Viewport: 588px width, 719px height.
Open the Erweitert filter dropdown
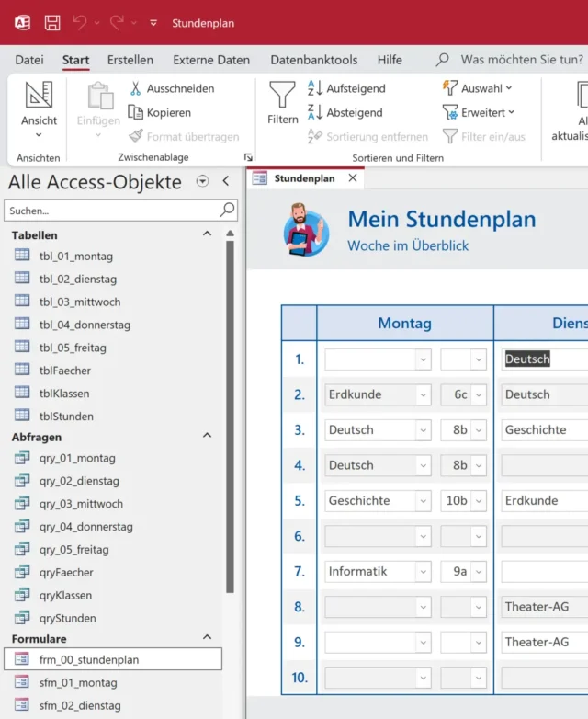click(x=479, y=112)
